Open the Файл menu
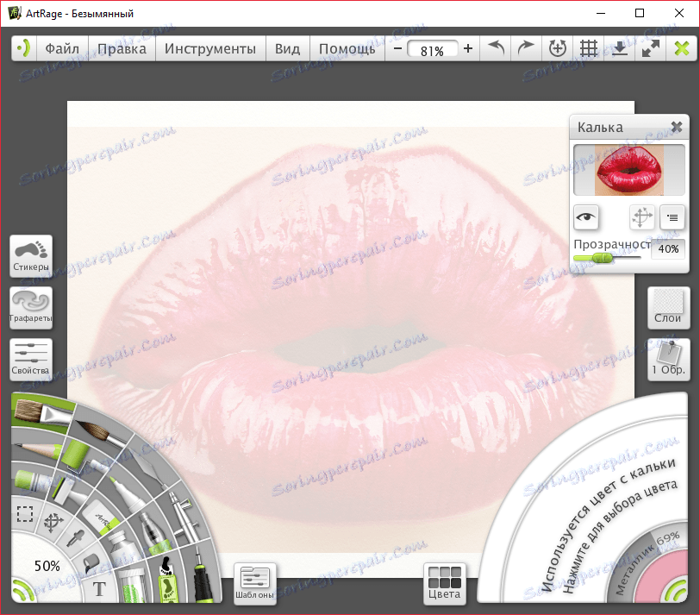700x615 pixels. pyautogui.click(x=62, y=48)
